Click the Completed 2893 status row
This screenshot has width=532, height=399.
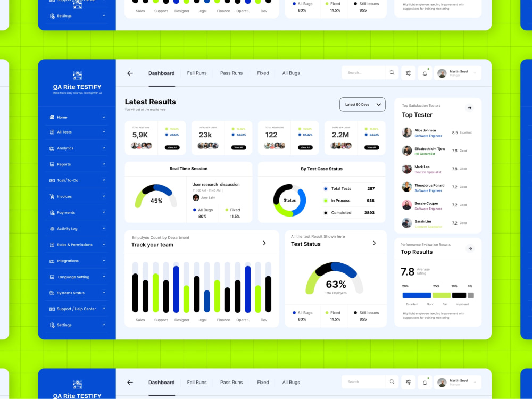[x=350, y=213]
